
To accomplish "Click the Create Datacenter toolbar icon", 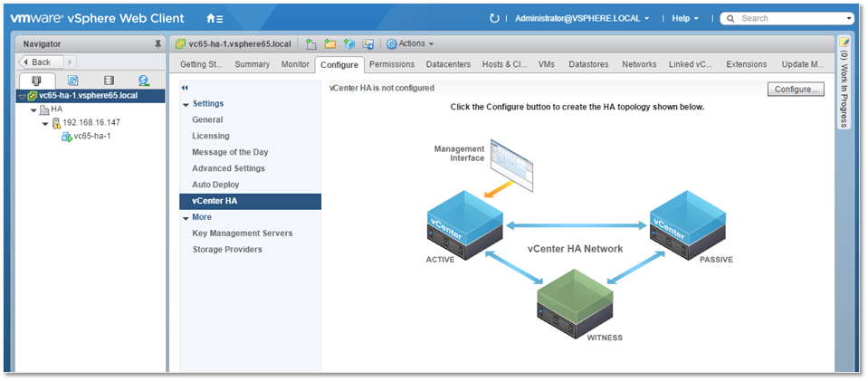I will point(311,43).
